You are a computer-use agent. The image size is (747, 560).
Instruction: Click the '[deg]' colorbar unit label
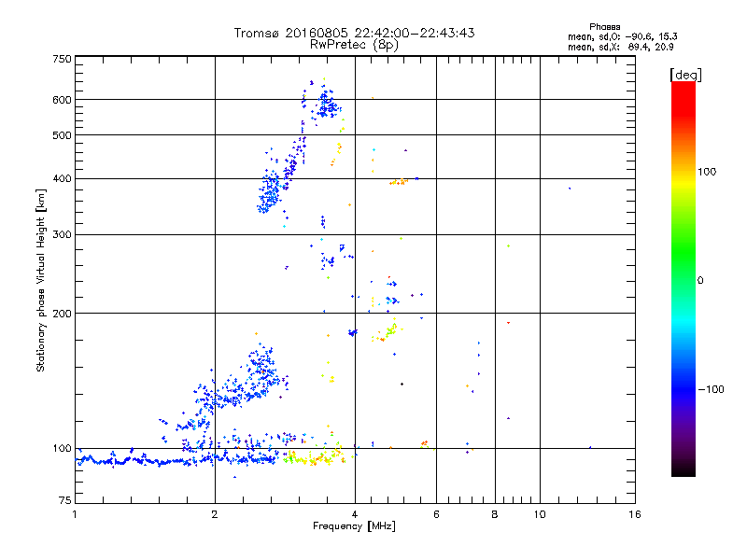685,75
